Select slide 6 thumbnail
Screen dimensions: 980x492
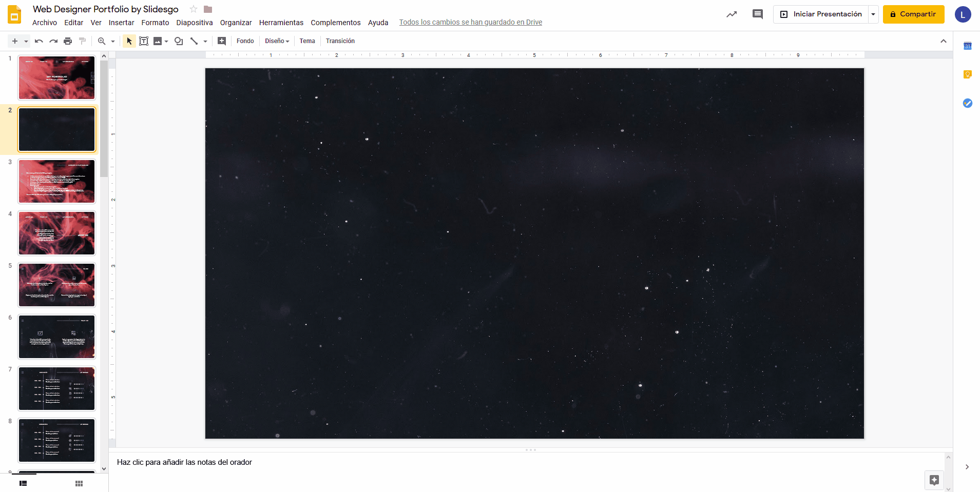57,337
